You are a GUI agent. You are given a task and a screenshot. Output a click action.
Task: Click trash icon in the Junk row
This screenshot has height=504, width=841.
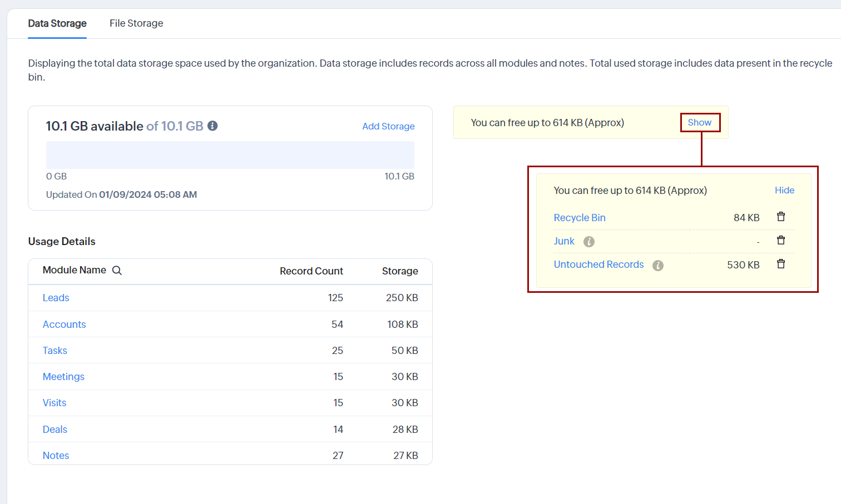tap(781, 240)
